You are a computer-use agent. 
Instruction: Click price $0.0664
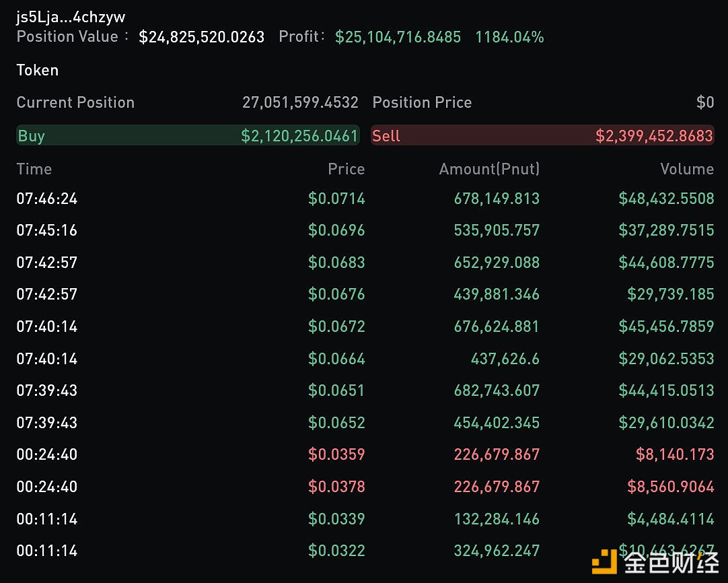coord(336,359)
